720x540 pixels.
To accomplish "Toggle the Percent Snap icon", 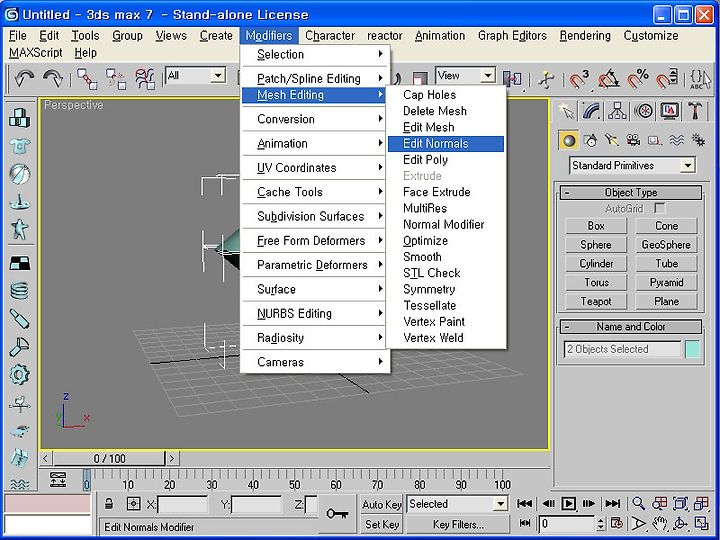I will [638, 79].
